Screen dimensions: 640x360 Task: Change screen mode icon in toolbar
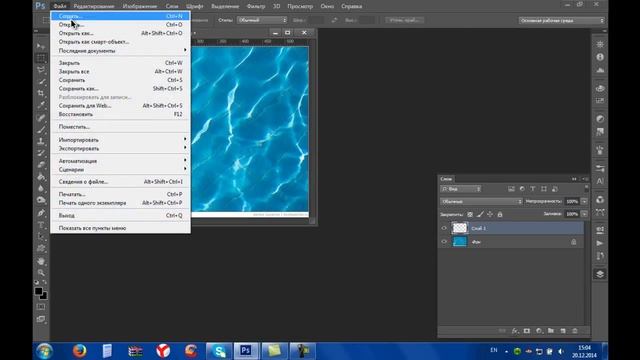coord(41,319)
